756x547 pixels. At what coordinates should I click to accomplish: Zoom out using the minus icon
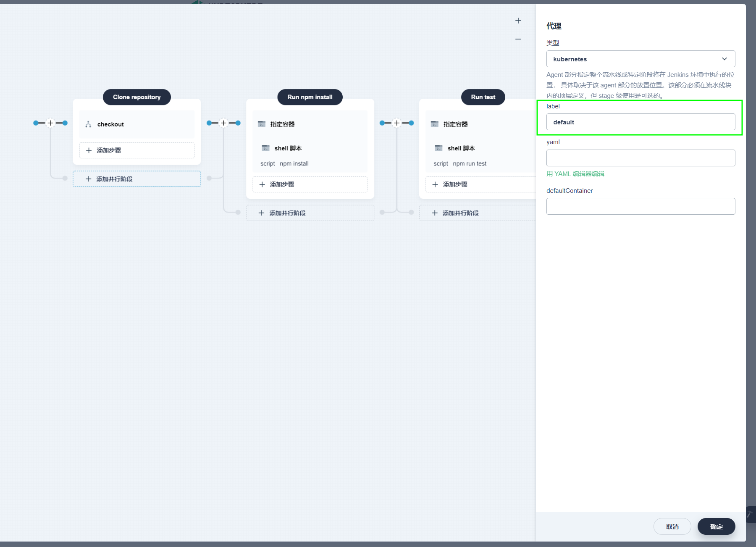click(518, 39)
